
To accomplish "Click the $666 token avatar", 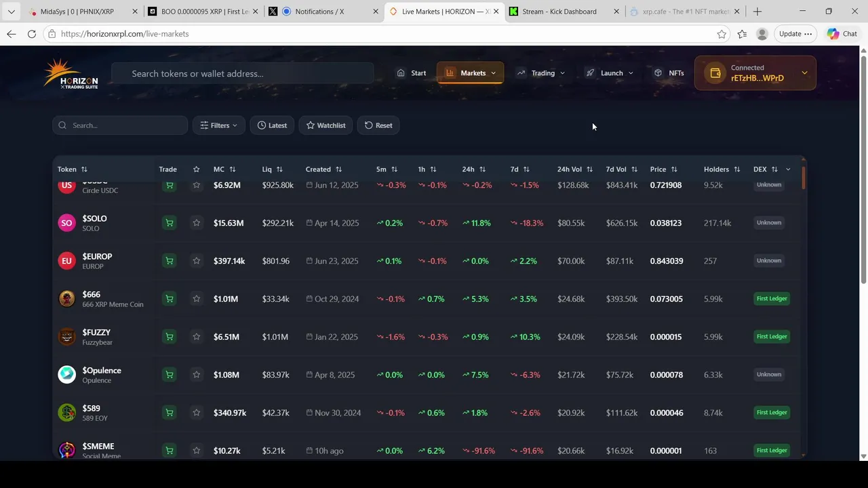I will coord(66,299).
